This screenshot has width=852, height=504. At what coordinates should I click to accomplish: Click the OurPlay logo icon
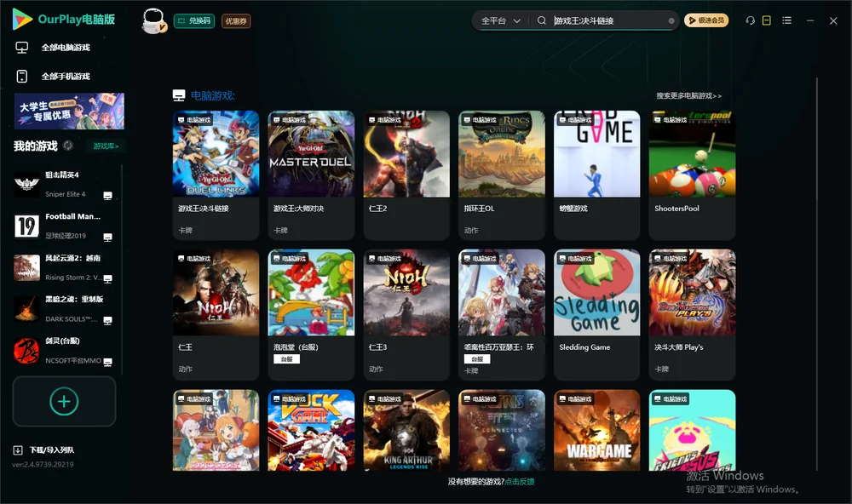[x=22, y=19]
